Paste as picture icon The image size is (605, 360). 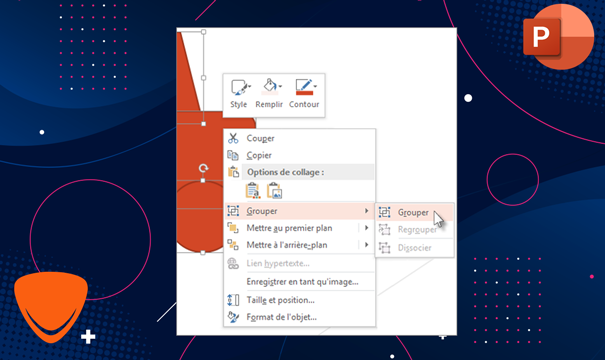275,191
